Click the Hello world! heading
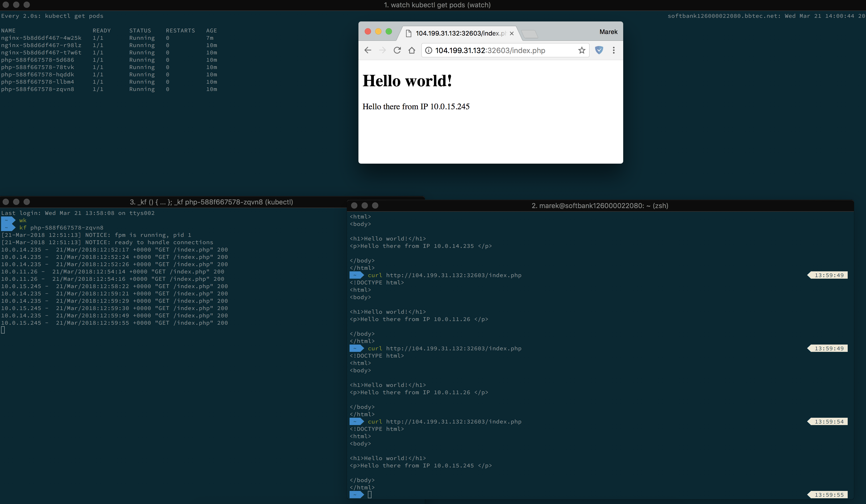 point(407,81)
